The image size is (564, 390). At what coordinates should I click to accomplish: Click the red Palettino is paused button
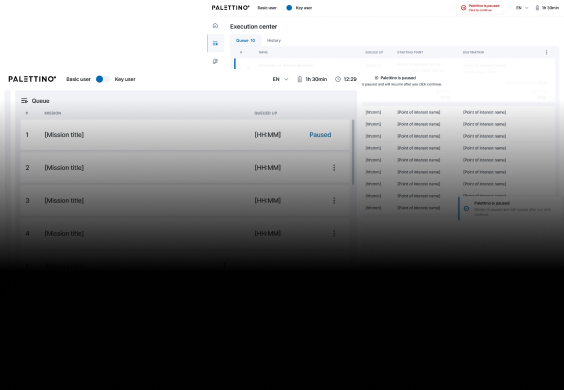[x=480, y=8]
